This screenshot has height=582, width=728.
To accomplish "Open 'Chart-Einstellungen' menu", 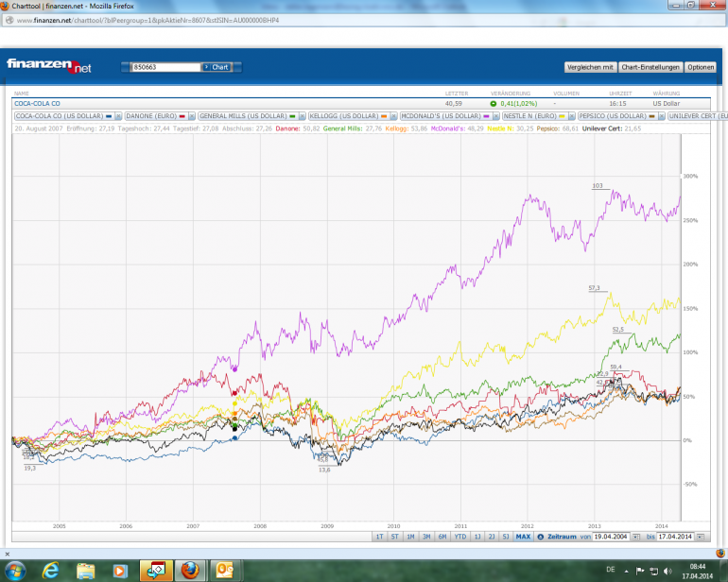I will (x=650, y=67).
